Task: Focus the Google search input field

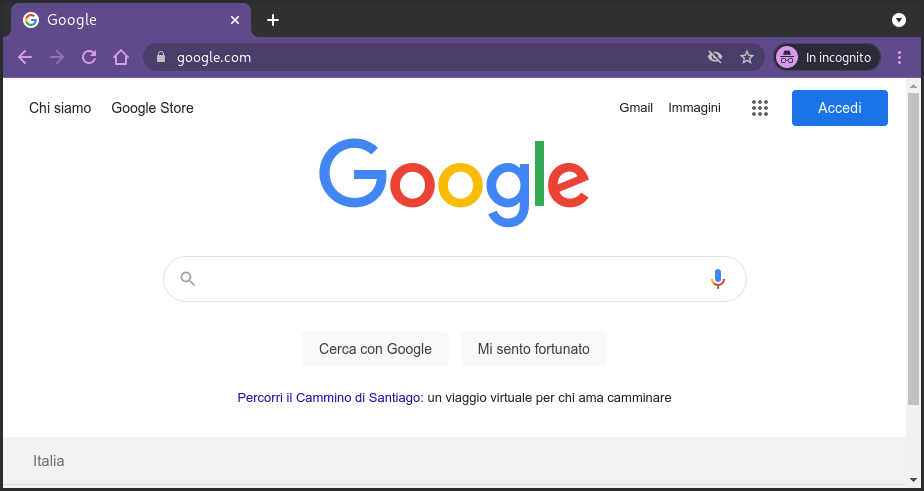Action: 454,279
